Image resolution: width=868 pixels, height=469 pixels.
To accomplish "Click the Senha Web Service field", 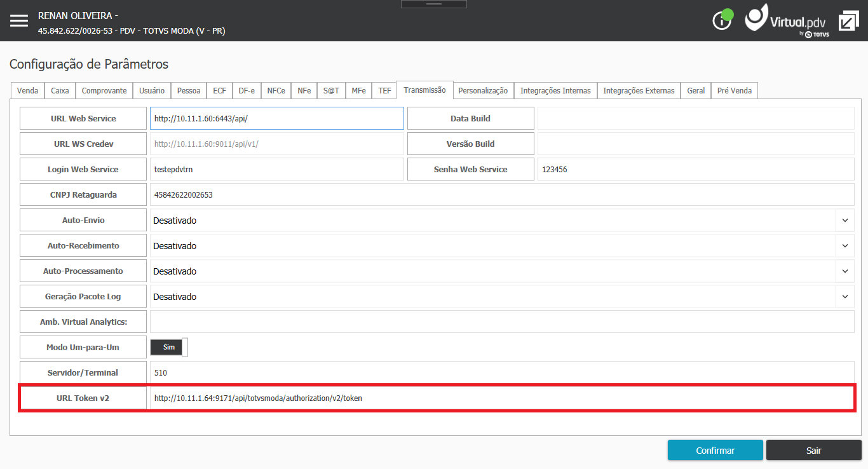I will point(696,169).
